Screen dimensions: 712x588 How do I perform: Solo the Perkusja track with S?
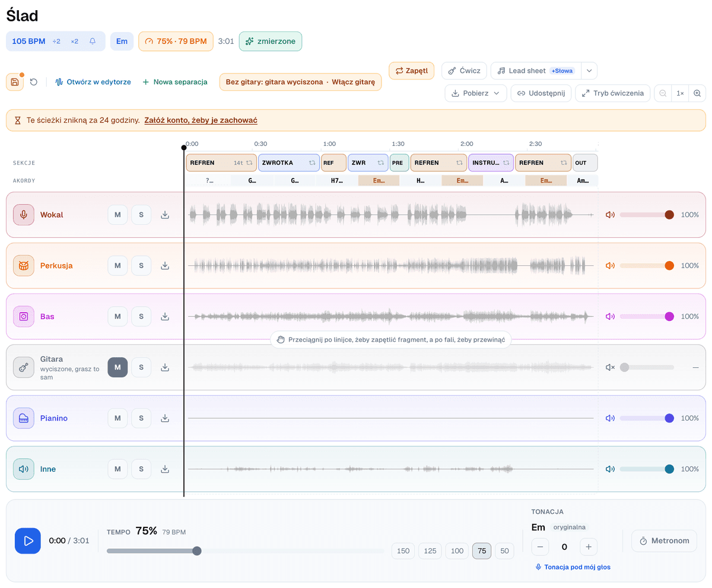pyautogui.click(x=141, y=265)
